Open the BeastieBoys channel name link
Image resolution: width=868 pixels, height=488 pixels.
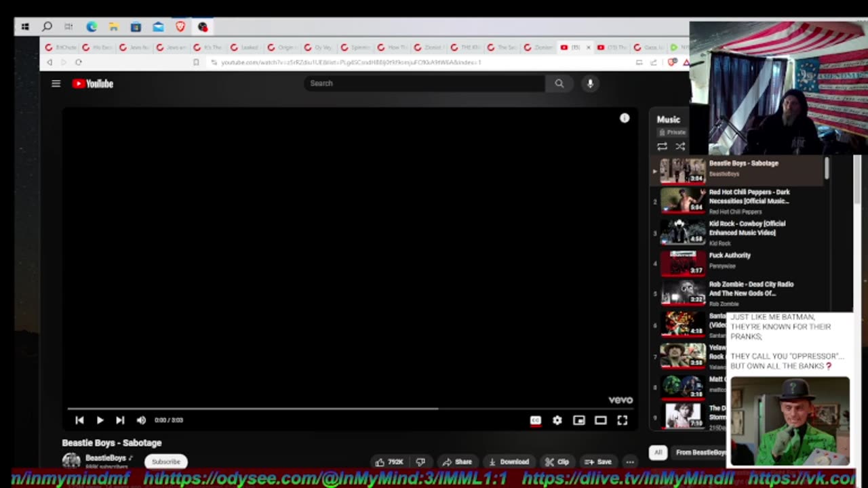click(105, 458)
